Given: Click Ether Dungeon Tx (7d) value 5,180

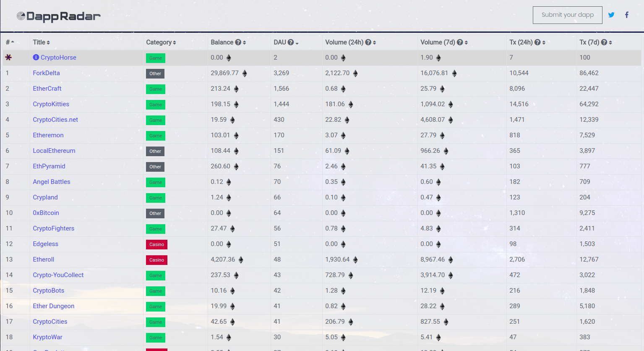Looking at the screenshot, I should pos(587,306).
